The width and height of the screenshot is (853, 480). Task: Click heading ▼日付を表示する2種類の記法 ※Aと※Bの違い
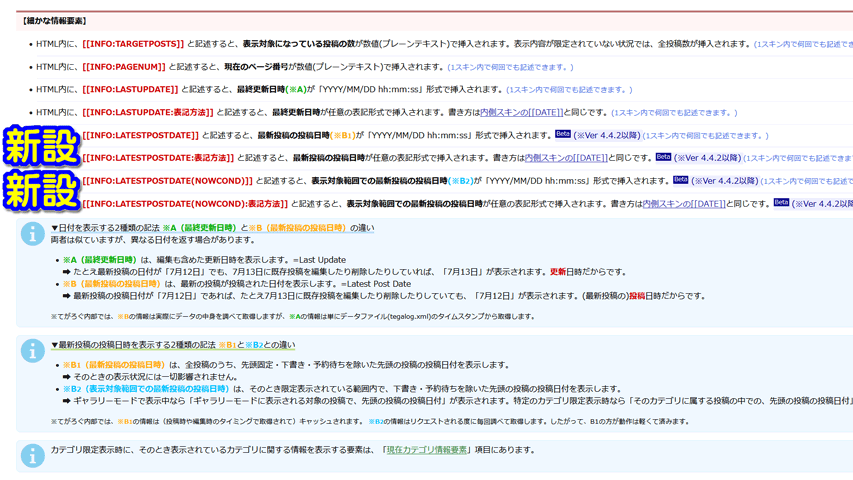tap(213, 228)
